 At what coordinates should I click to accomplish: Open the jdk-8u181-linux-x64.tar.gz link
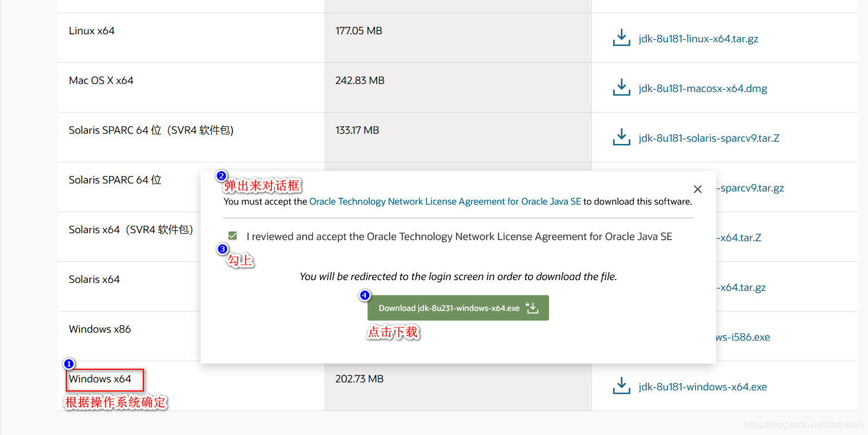pos(698,39)
